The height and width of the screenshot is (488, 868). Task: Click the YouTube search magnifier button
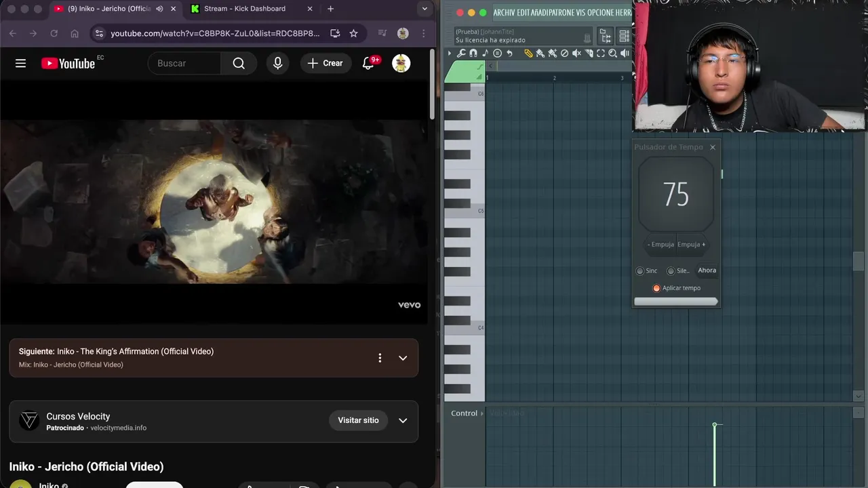(239, 63)
